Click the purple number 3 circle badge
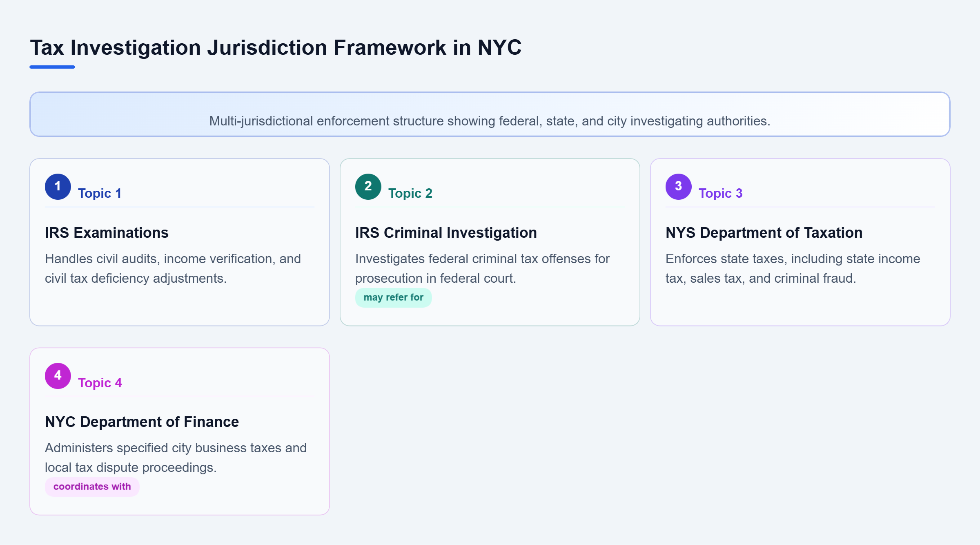This screenshot has width=980, height=545. pyautogui.click(x=679, y=187)
